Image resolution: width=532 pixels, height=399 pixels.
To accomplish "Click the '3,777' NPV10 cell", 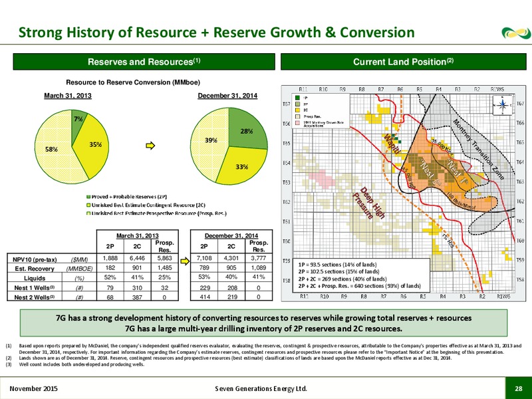I will coord(259,258).
